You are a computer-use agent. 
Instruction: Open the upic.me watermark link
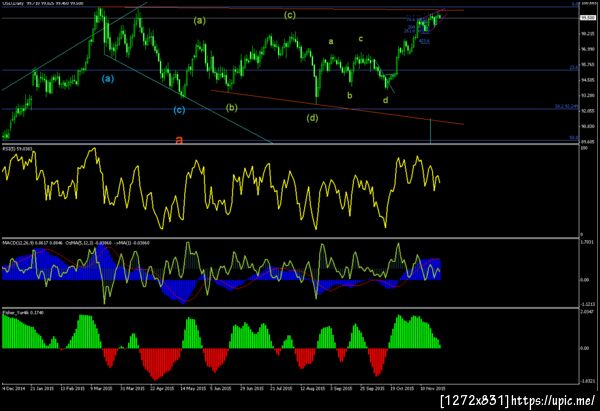point(553,401)
